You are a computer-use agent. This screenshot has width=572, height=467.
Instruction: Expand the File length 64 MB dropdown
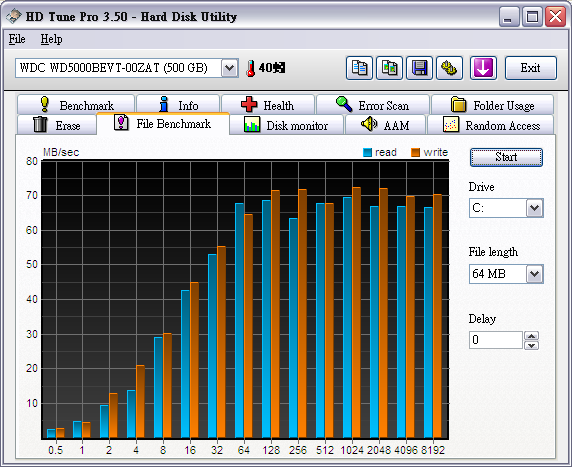(x=534, y=274)
